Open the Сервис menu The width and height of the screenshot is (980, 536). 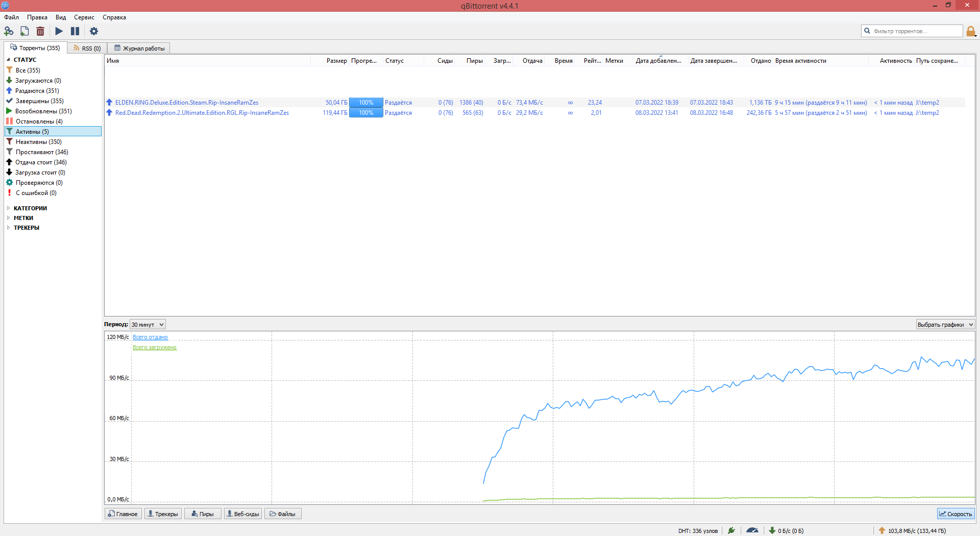pyautogui.click(x=84, y=17)
